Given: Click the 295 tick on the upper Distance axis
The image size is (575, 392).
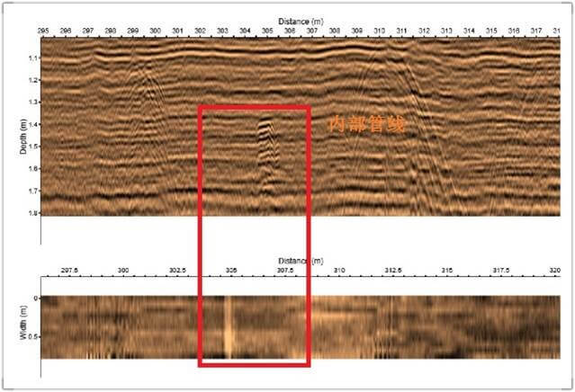Looking at the screenshot, I should pos(43,31).
